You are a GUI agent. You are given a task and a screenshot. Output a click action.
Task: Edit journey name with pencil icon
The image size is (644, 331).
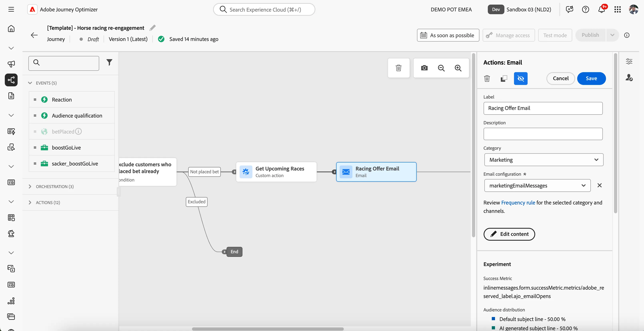(152, 28)
